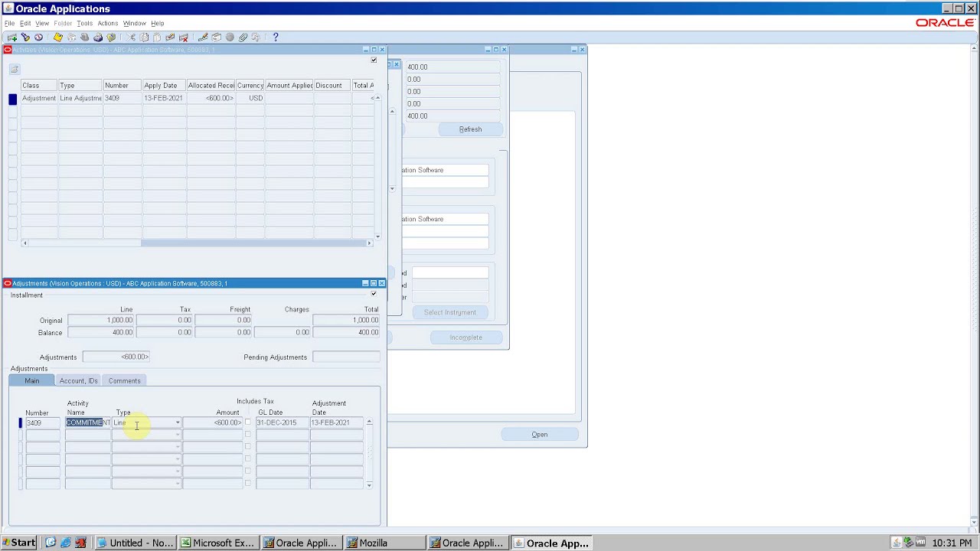Switch to Microsoft Excel taskbar item

coord(218,543)
